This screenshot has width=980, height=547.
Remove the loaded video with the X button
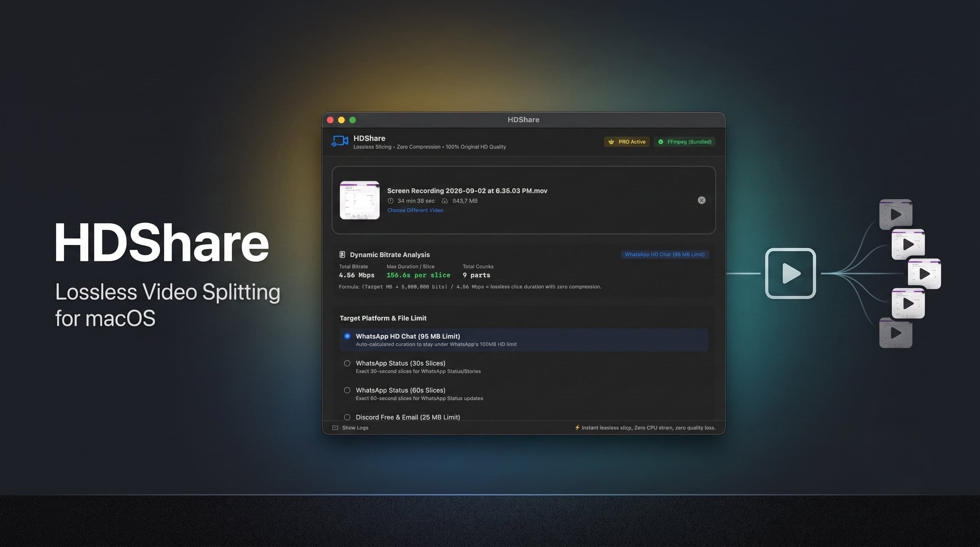pyautogui.click(x=702, y=200)
